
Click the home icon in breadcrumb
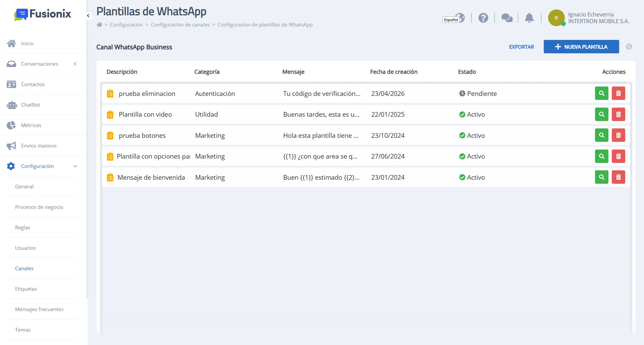coord(99,24)
